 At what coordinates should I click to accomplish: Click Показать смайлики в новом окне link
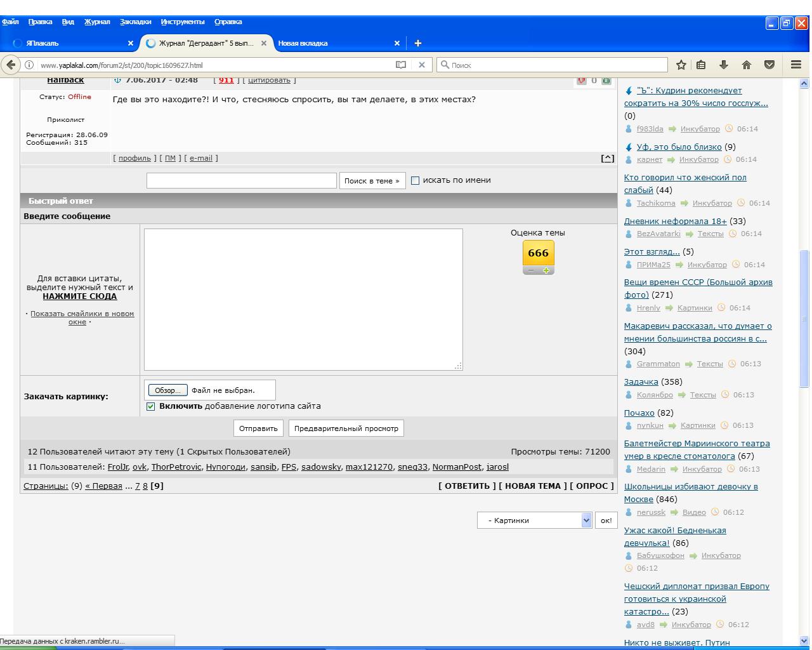point(82,318)
